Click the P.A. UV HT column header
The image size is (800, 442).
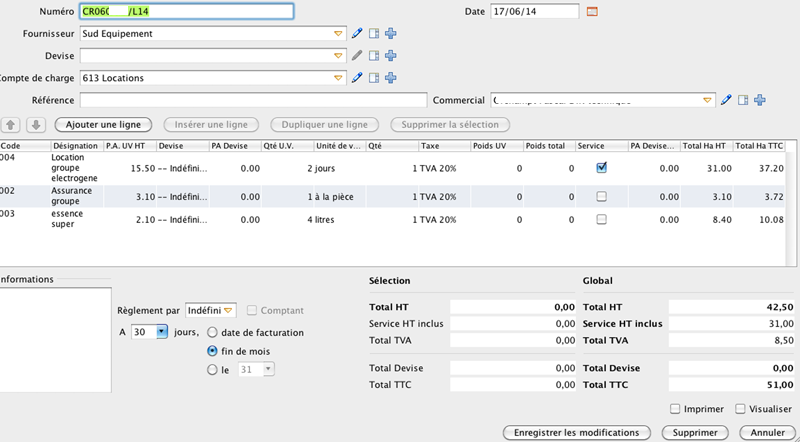point(130,146)
